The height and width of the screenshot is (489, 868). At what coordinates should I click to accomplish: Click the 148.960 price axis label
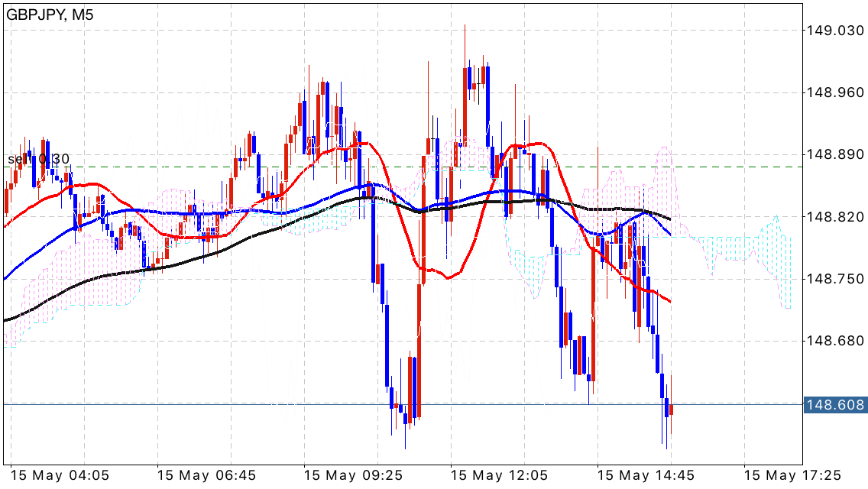(x=835, y=92)
